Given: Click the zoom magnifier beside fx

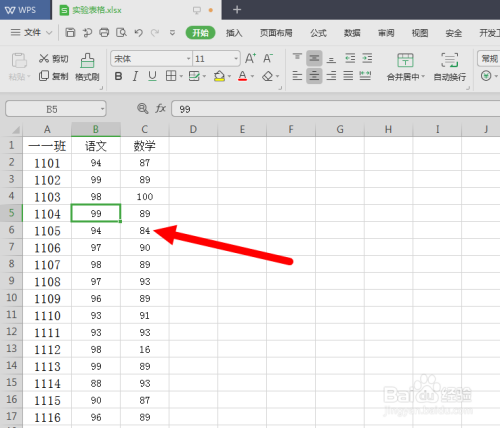Looking at the screenshot, I should point(143,108).
